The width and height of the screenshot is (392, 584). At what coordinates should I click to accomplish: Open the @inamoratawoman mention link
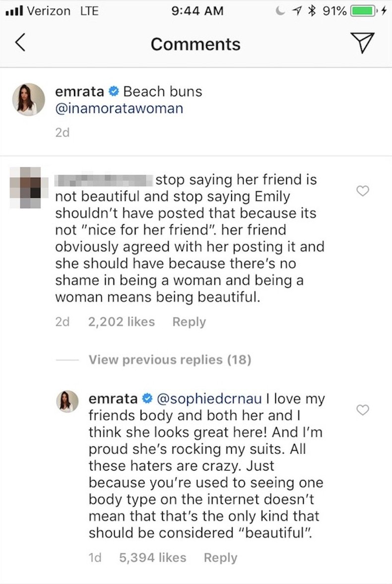[x=119, y=108]
